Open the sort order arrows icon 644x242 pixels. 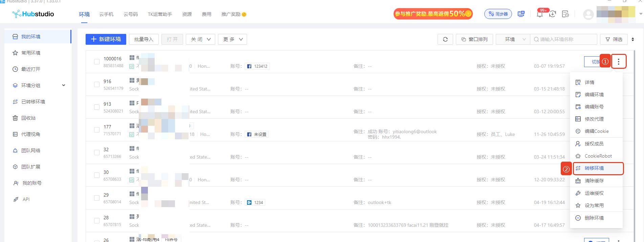pos(632,39)
